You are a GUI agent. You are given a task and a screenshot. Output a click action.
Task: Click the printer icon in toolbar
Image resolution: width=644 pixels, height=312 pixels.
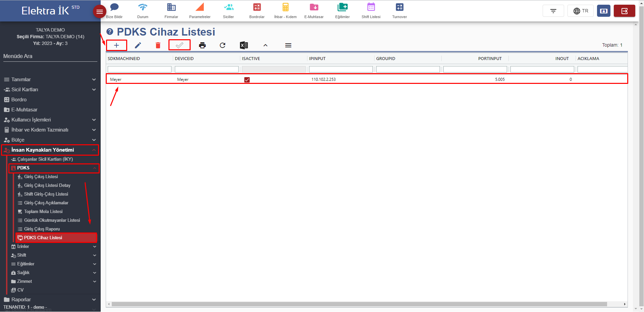point(202,45)
